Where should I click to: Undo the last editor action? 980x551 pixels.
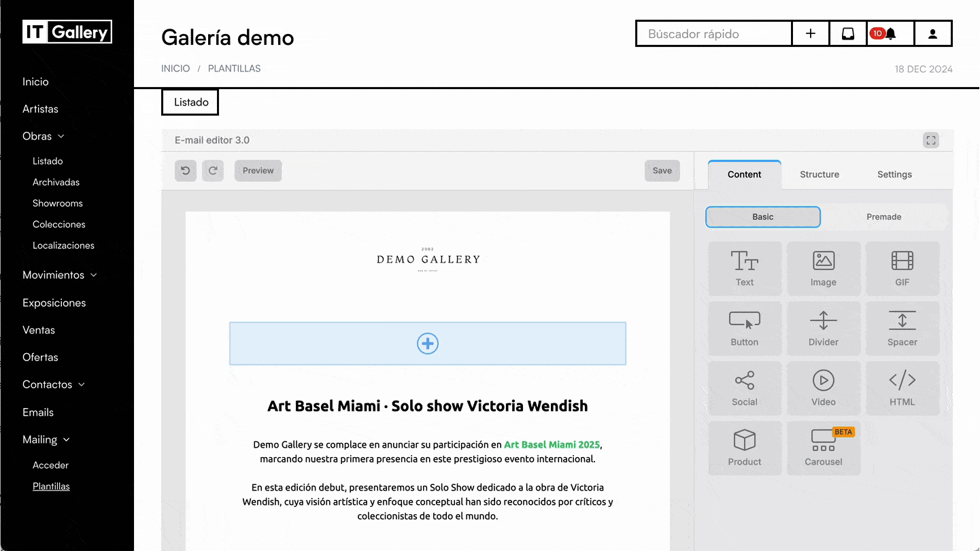186,171
